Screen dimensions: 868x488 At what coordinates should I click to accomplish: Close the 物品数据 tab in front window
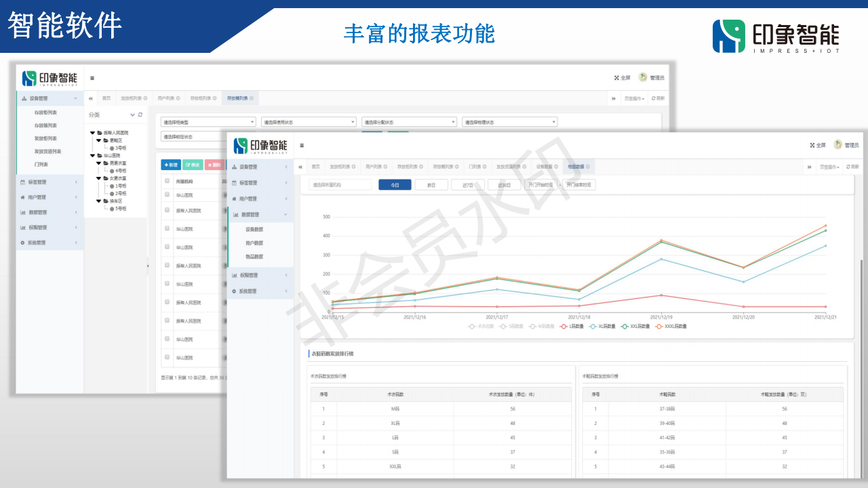[x=589, y=166]
